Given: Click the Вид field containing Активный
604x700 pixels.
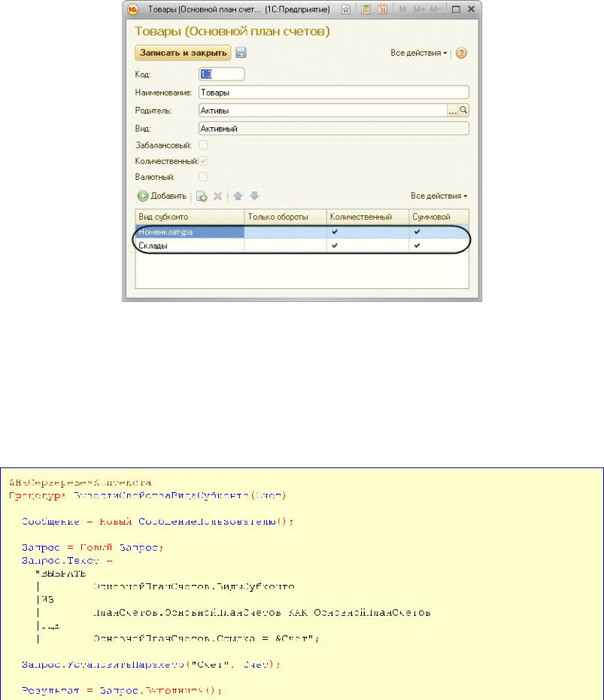Looking at the screenshot, I should click(x=334, y=129).
